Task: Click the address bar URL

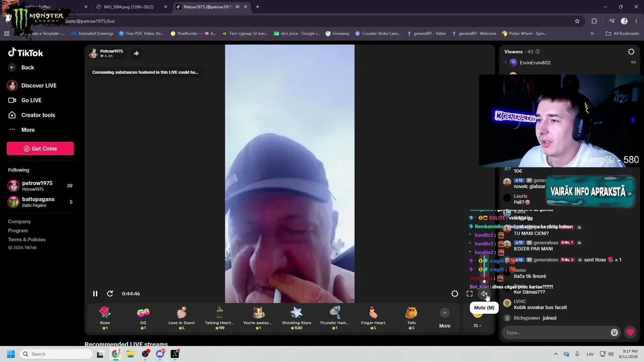Action: (90, 22)
